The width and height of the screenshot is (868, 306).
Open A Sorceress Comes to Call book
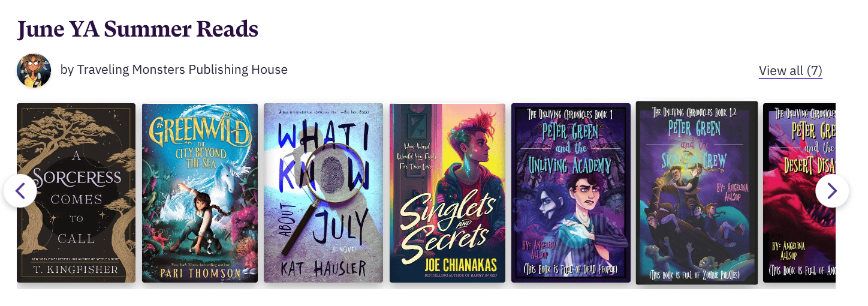tap(76, 193)
